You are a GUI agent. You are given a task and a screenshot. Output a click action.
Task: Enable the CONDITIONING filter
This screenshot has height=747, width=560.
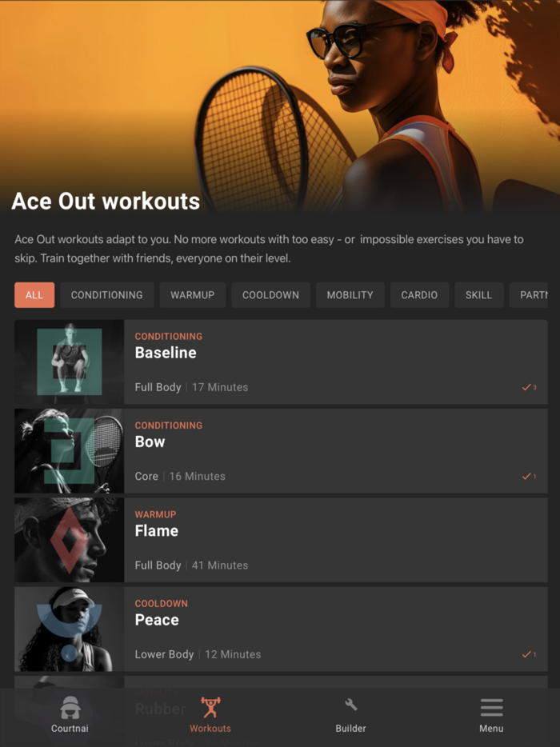click(x=106, y=294)
